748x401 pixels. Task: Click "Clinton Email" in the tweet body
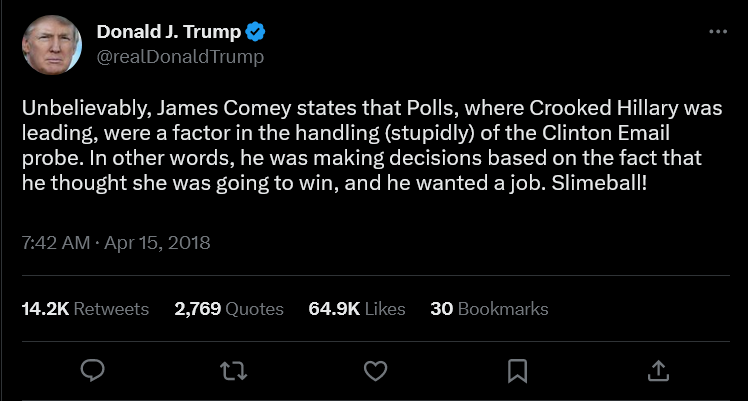click(x=603, y=133)
